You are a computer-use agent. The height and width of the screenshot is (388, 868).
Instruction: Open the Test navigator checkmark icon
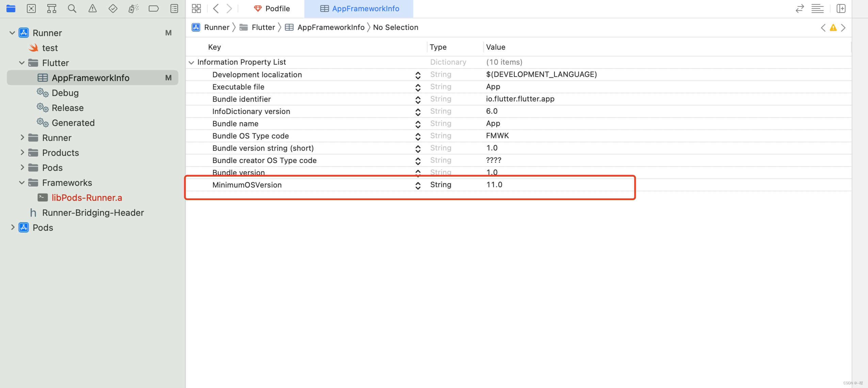[113, 8]
